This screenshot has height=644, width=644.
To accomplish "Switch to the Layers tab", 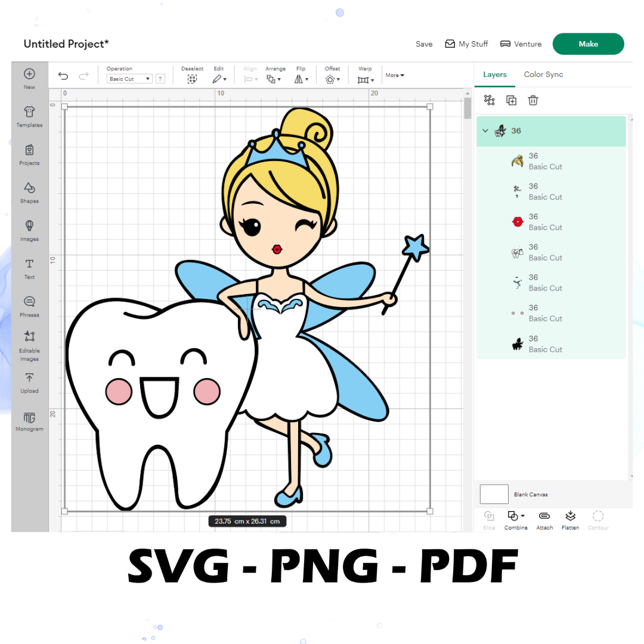I will (x=494, y=75).
